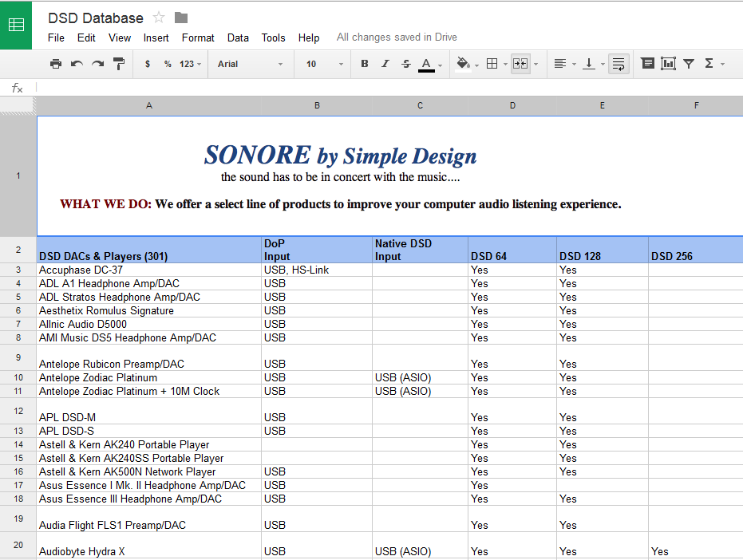Open the font size dropdown

325,64
